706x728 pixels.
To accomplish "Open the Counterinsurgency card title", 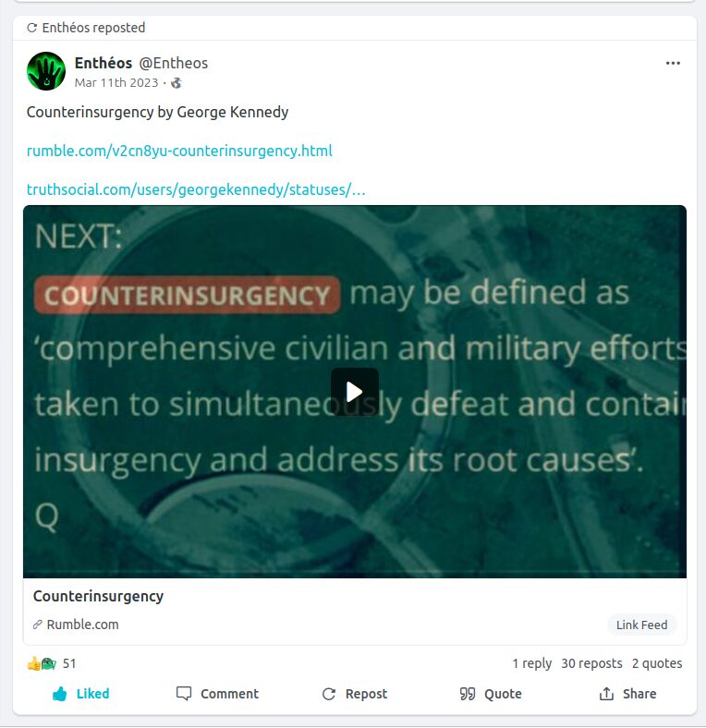I will click(98, 596).
